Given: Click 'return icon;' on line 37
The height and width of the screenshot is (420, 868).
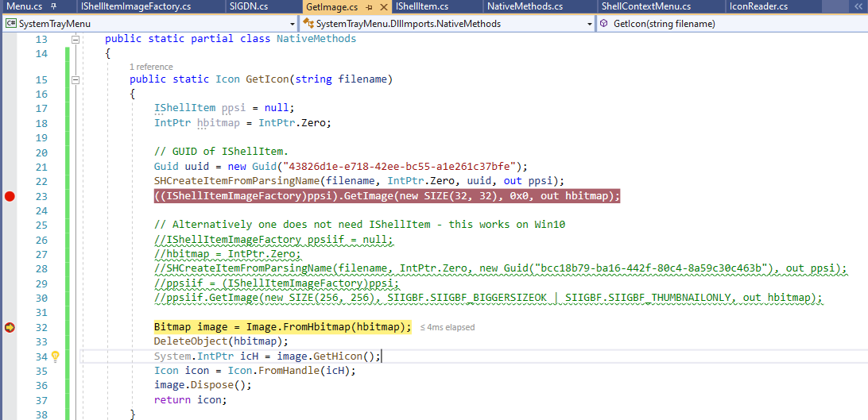Looking at the screenshot, I should (191, 399).
